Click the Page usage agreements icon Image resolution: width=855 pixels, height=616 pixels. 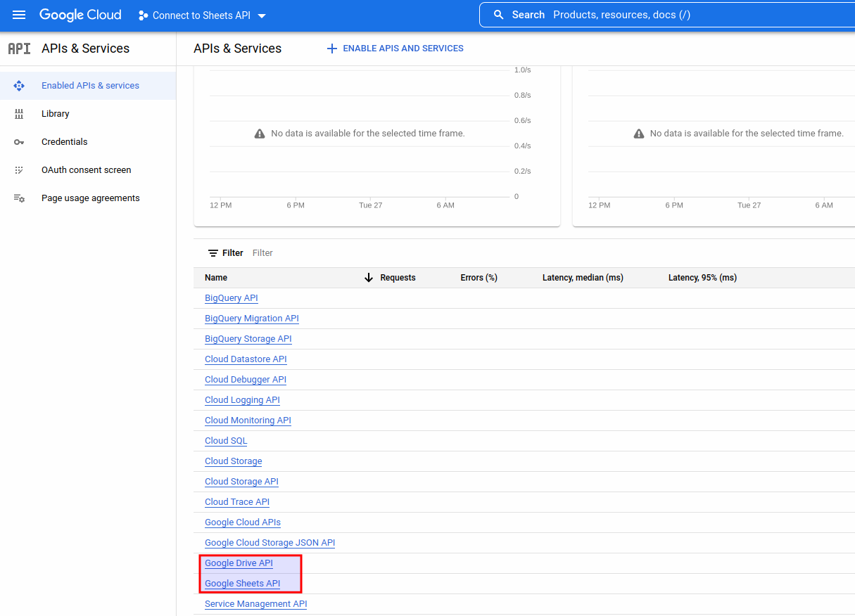(x=19, y=198)
